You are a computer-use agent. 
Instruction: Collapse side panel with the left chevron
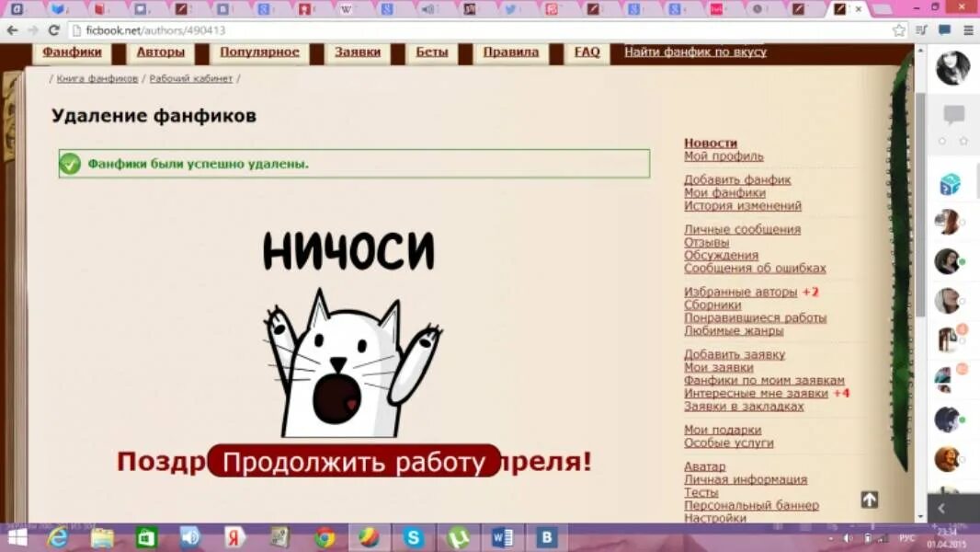click(x=941, y=509)
